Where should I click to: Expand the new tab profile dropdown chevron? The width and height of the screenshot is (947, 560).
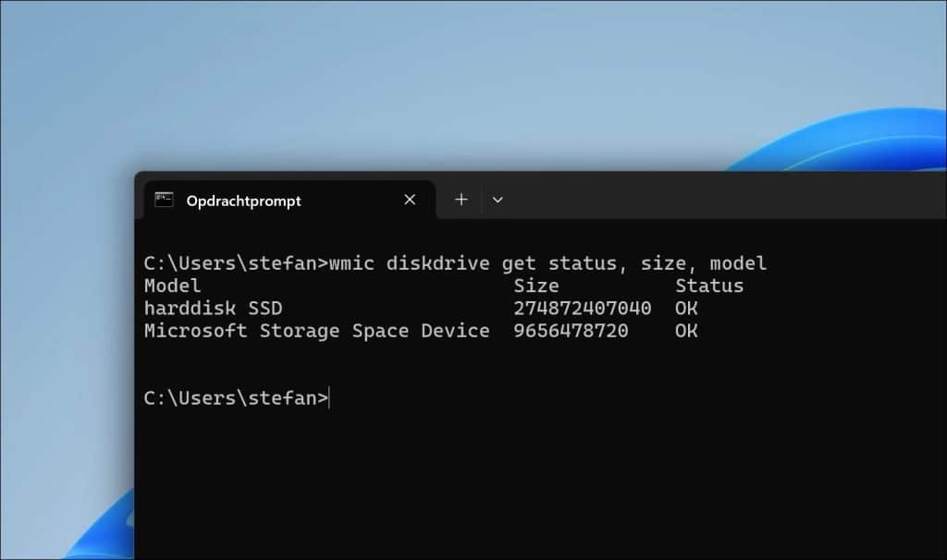(498, 200)
